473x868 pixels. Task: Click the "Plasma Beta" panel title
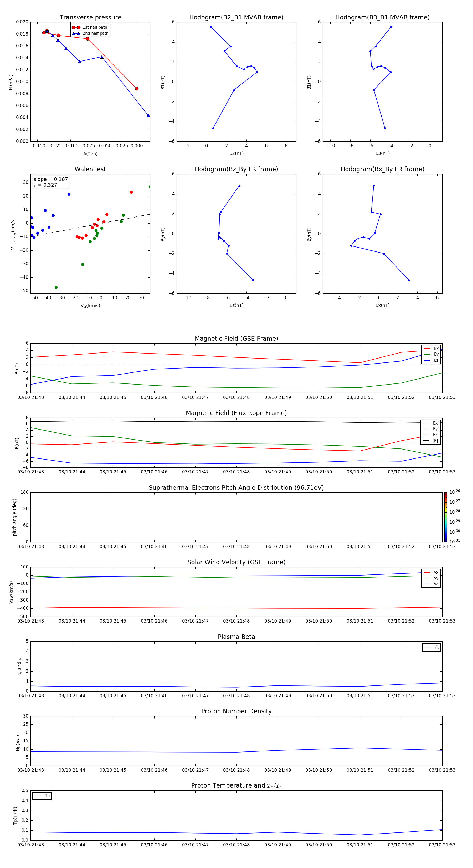tap(236, 637)
